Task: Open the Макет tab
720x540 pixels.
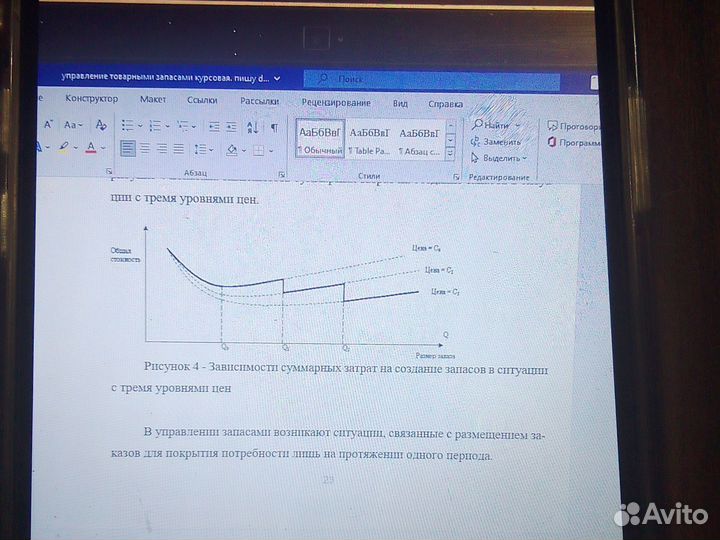Action: (x=153, y=99)
